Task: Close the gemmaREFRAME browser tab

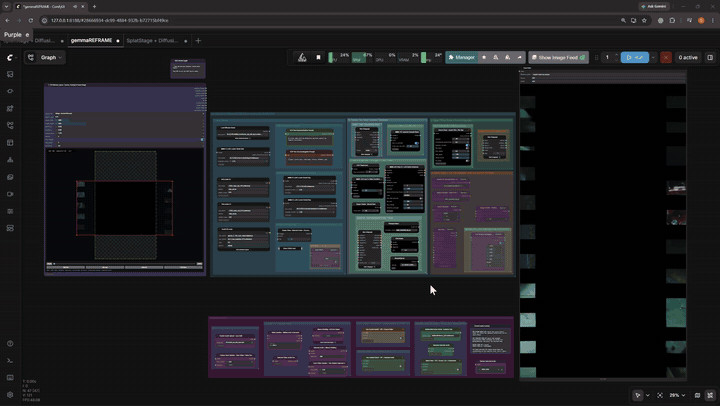Action: pos(83,6)
